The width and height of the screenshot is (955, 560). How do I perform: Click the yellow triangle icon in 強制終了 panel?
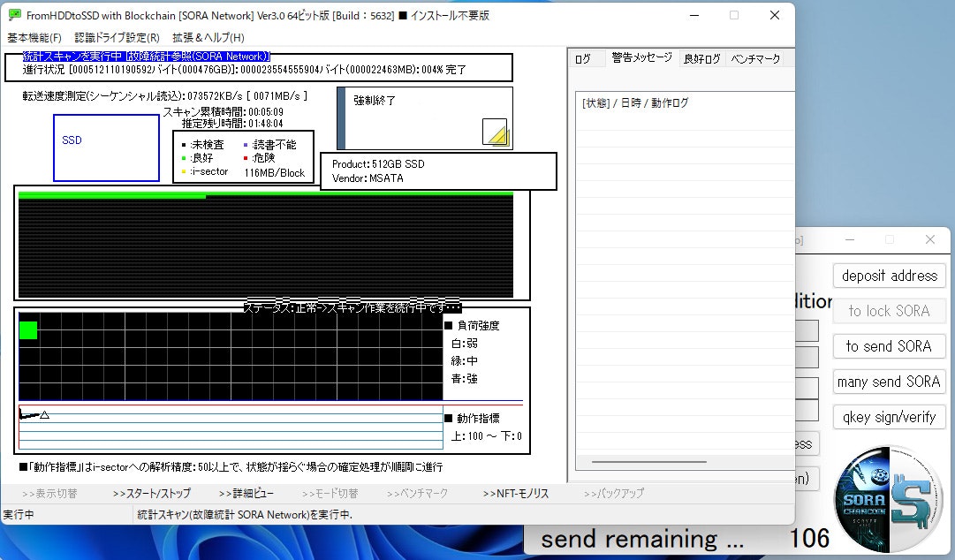tap(495, 132)
